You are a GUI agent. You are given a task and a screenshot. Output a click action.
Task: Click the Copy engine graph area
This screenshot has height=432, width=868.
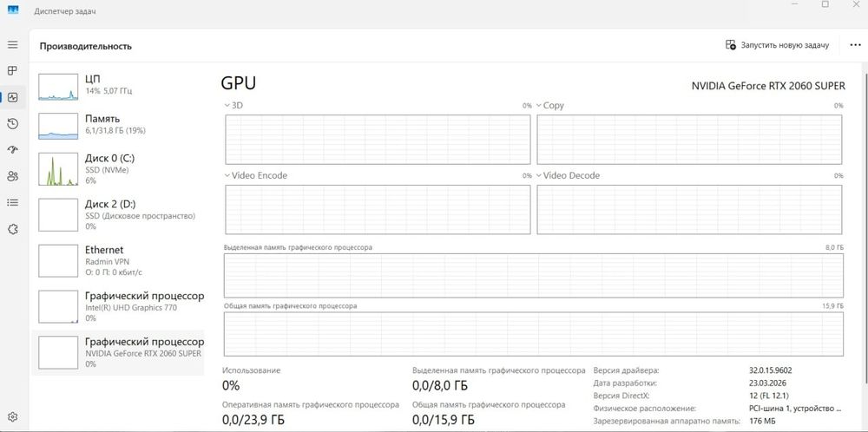[689, 140]
